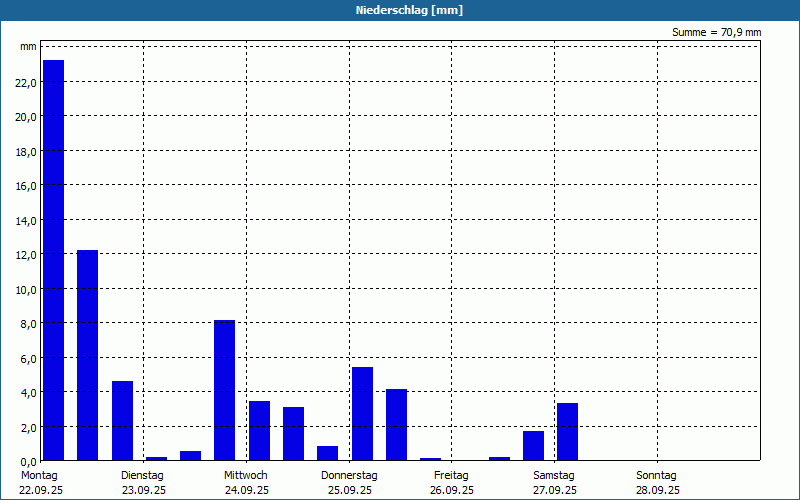Click the 6,0 y-axis value

pyautogui.click(x=29, y=358)
